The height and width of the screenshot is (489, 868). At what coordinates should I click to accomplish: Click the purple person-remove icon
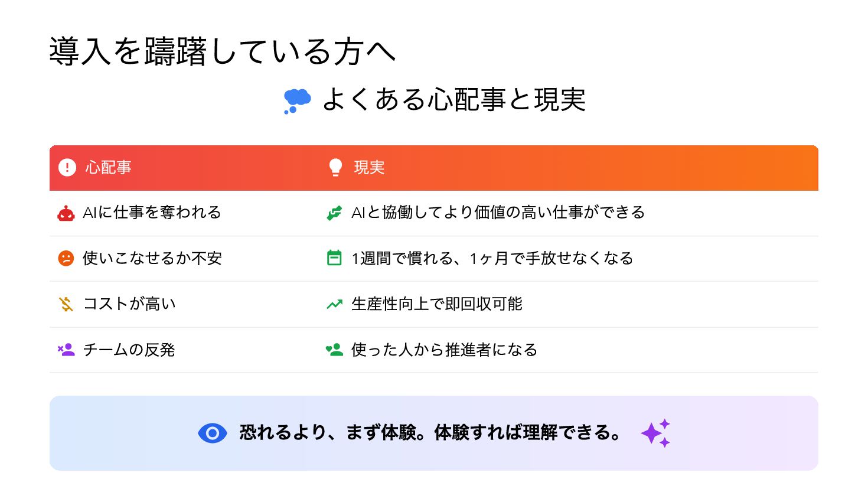(66, 350)
